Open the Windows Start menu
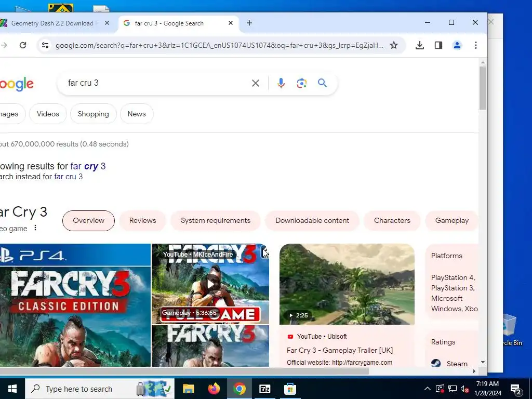The height and width of the screenshot is (399, 532). (12, 389)
